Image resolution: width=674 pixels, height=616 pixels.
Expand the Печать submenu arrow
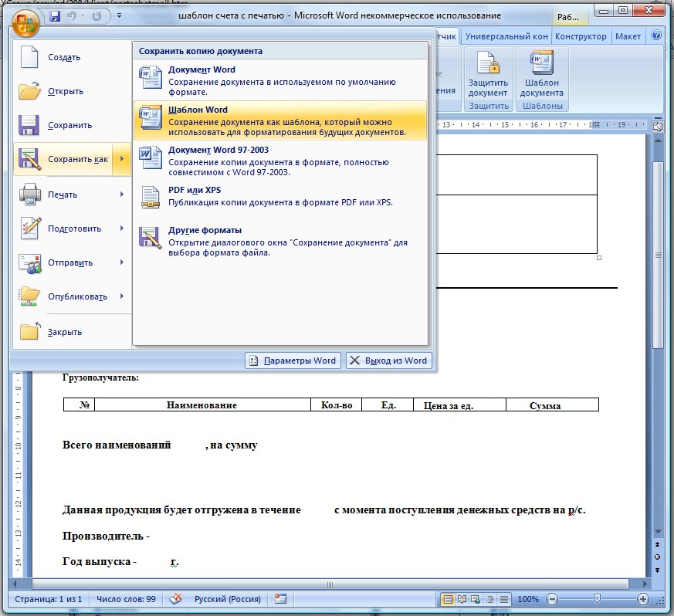click(122, 195)
